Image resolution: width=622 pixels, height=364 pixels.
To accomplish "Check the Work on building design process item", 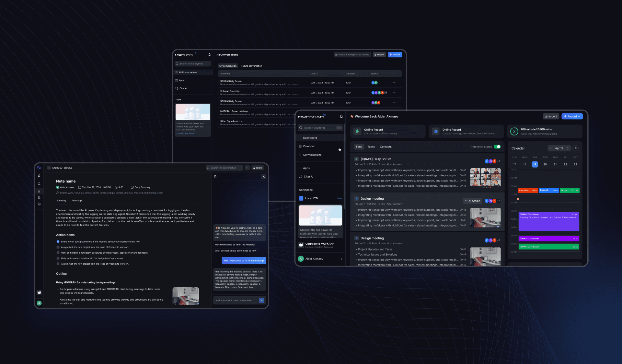I will coord(58,253).
